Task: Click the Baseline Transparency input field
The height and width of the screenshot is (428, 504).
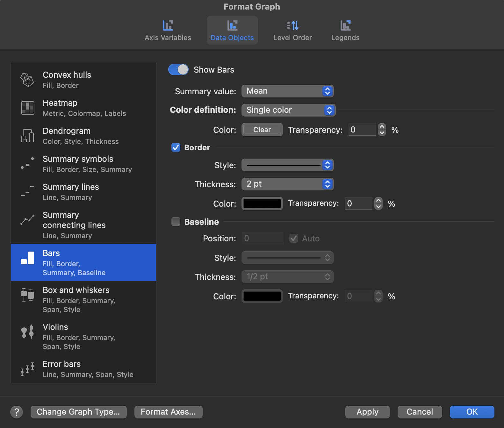Action: tap(358, 296)
